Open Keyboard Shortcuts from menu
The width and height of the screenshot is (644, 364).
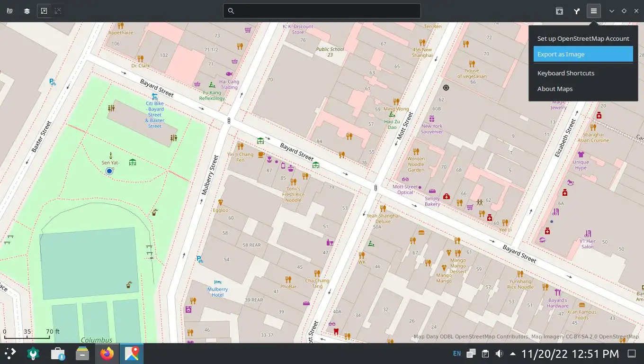click(583, 73)
